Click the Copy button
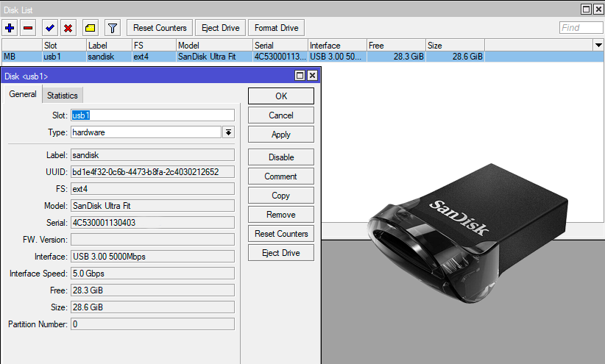Screen dimensions: 605x364 [x=281, y=196]
